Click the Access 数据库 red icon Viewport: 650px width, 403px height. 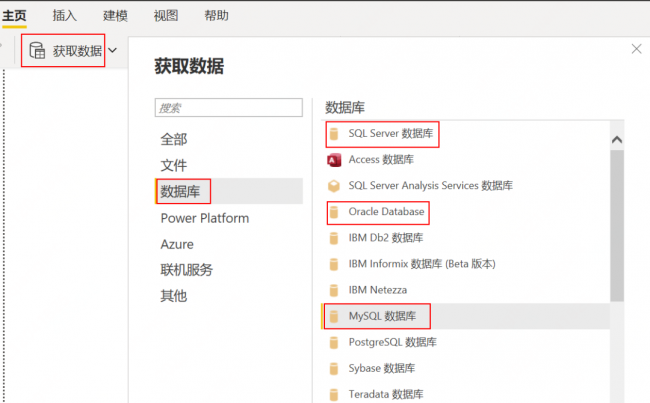tap(334, 160)
